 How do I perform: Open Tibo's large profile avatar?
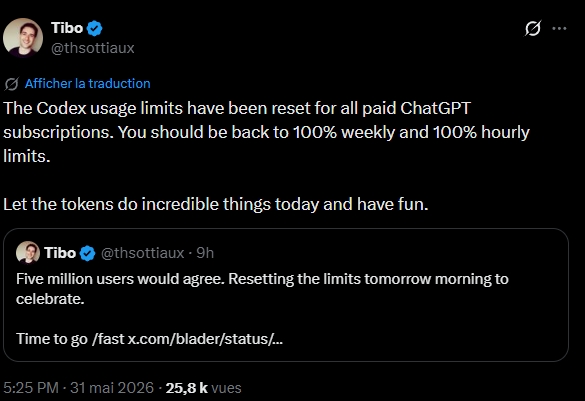(23, 37)
